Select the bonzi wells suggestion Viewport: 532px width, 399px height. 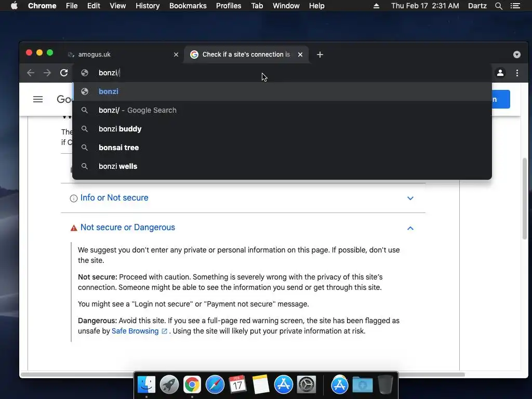282,166
